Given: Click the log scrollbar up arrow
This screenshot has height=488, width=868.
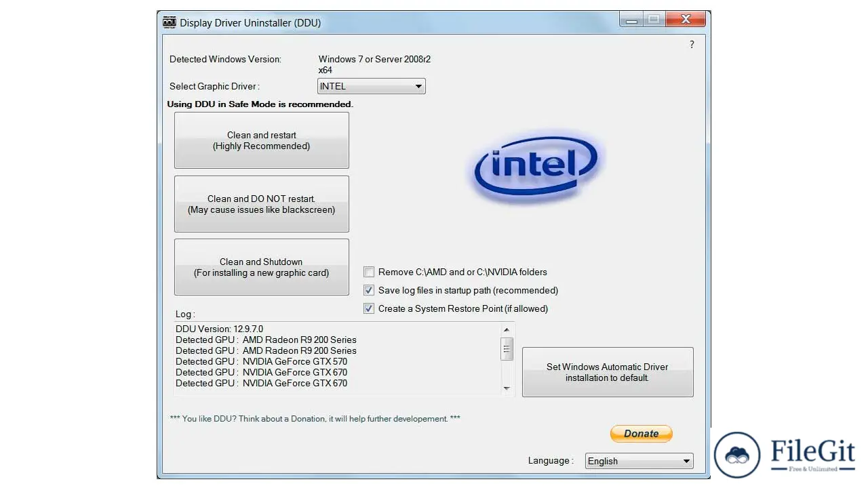Looking at the screenshot, I should click(x=507, y=330).
